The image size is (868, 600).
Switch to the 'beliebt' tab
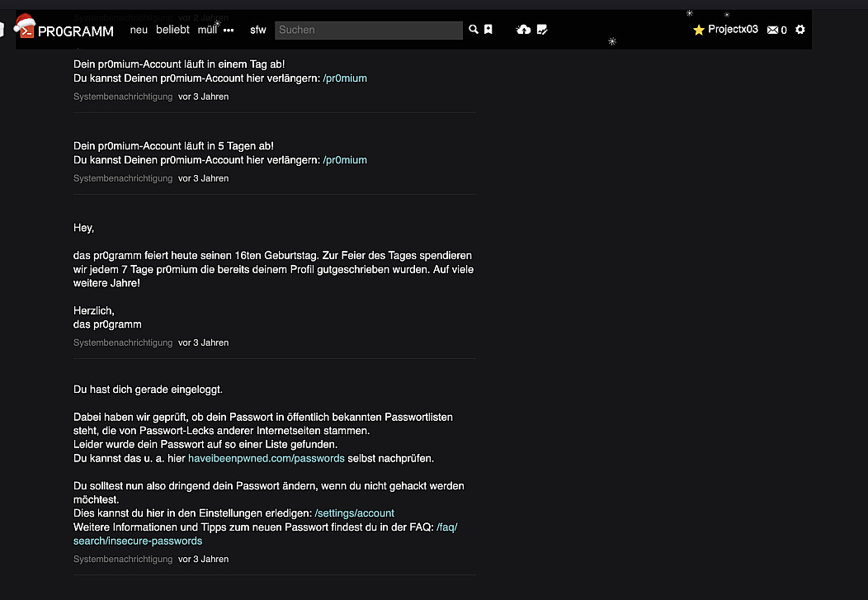[172, 30]
